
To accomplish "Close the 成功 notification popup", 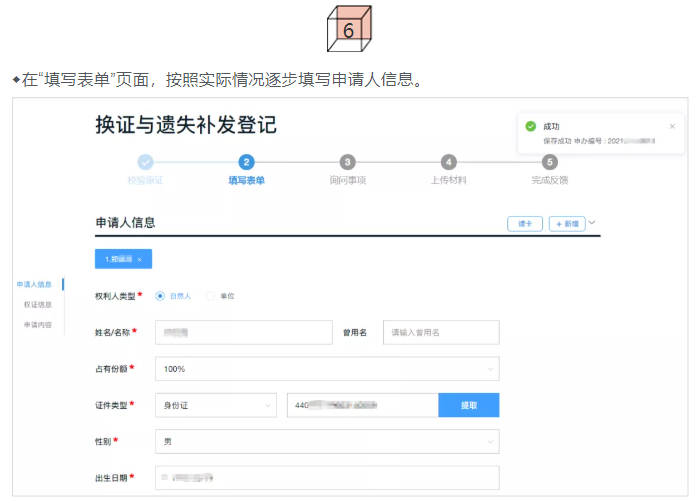I will coord(672,127).
